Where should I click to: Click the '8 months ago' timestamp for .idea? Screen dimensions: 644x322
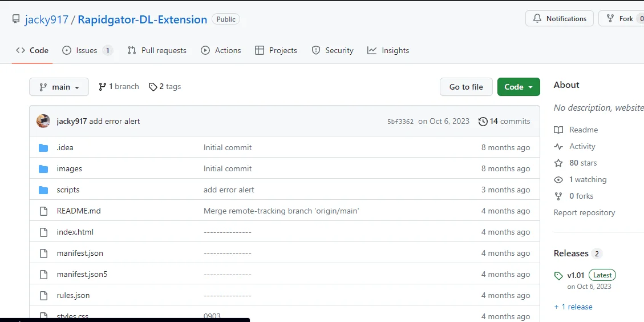[x=505, y=148]
